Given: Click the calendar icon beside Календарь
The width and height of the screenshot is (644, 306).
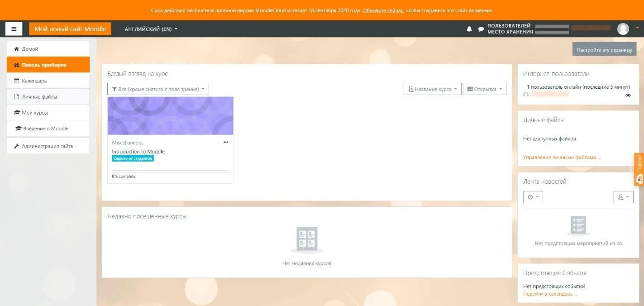Looking at the screenshot, I should tap(17, 81).
